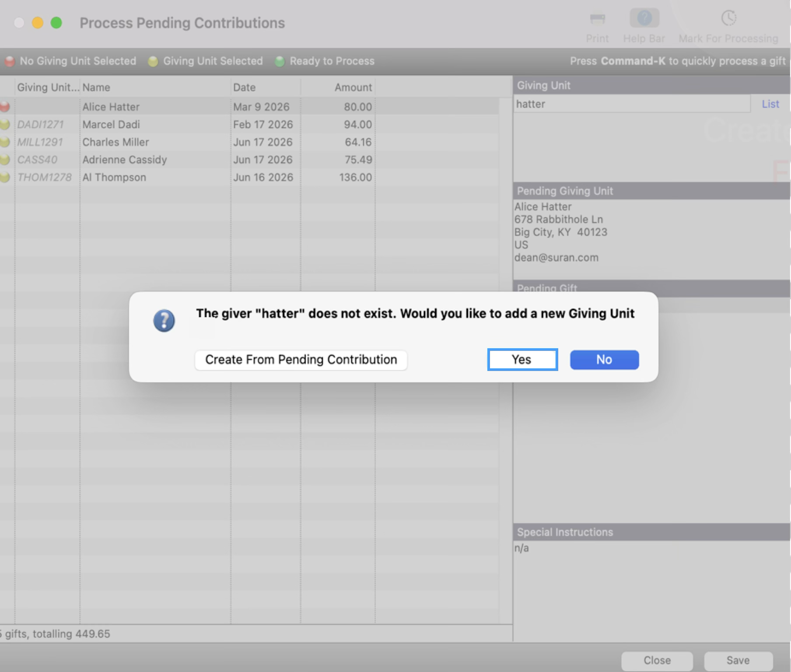
Task: Click address line 678 Rabbithole Ln
Action: tap(559, 220)
